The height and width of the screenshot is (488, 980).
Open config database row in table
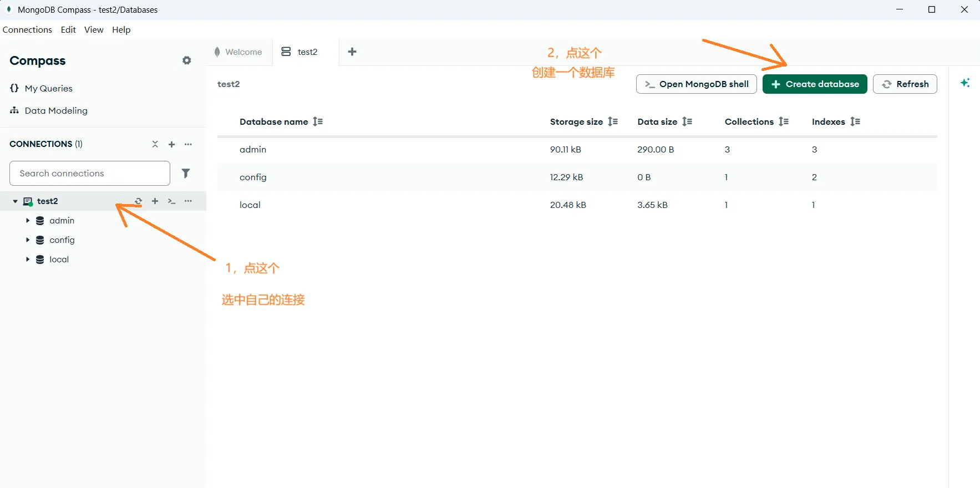577,177
